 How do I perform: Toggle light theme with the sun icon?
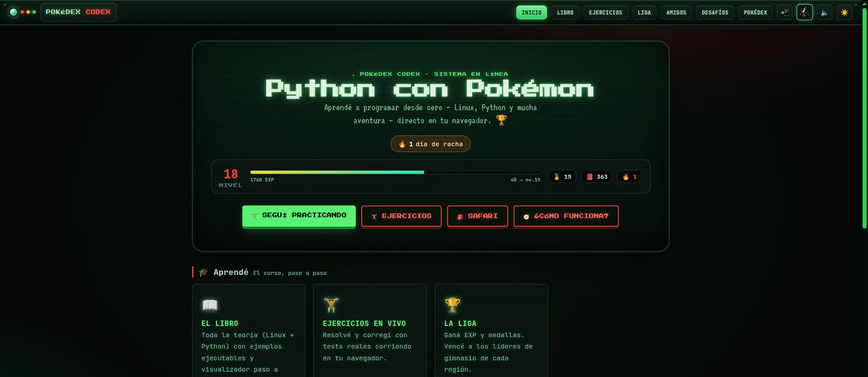point(844,13)
